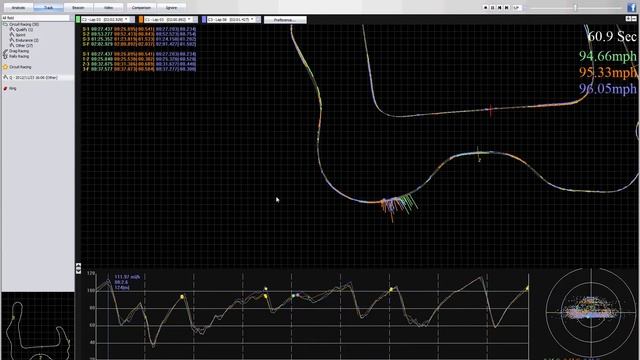Image resolution: width=640 pixels, height=360 pixels.
Task: Click the green lap color swatch
Action: (78, 20)
